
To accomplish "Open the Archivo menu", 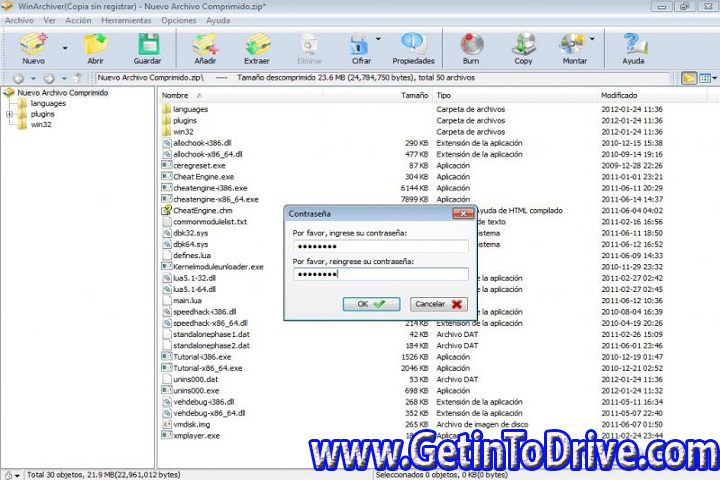I will [19, 21].
